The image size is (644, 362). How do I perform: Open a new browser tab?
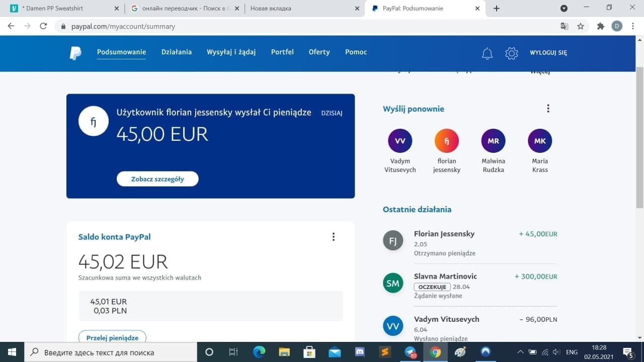pyautogui.click(x=497, y=9)
